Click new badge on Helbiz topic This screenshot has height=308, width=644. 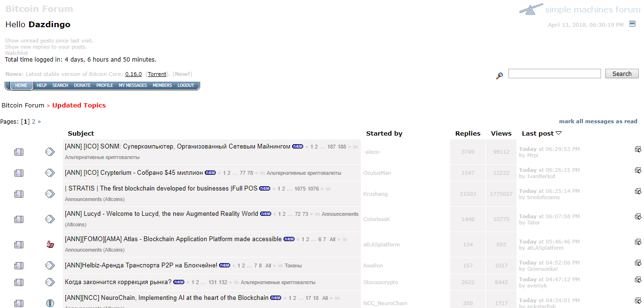(225, 265)
